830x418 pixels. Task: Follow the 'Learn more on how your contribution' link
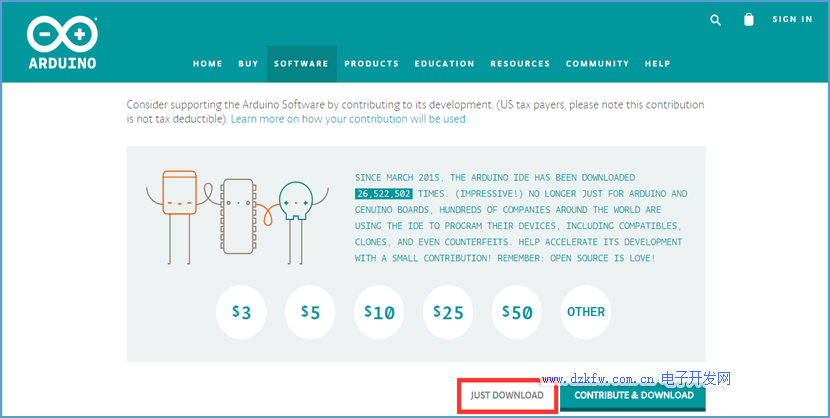click(349, 119)
